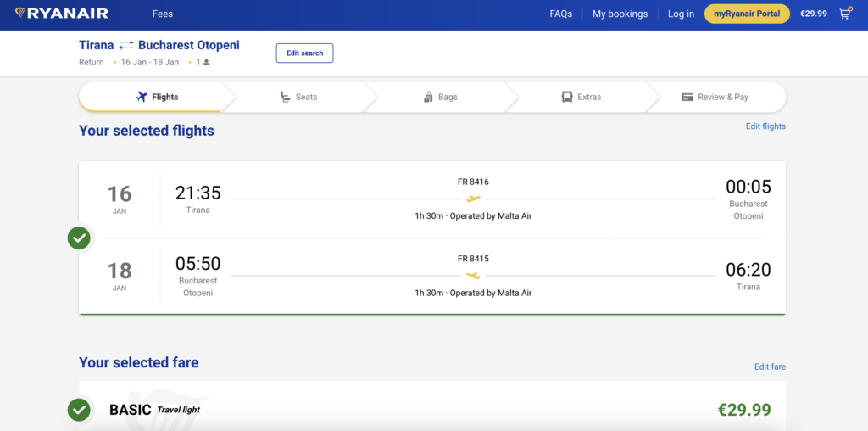Click the outbound FR 8416 plane icon

pos(473,199)
